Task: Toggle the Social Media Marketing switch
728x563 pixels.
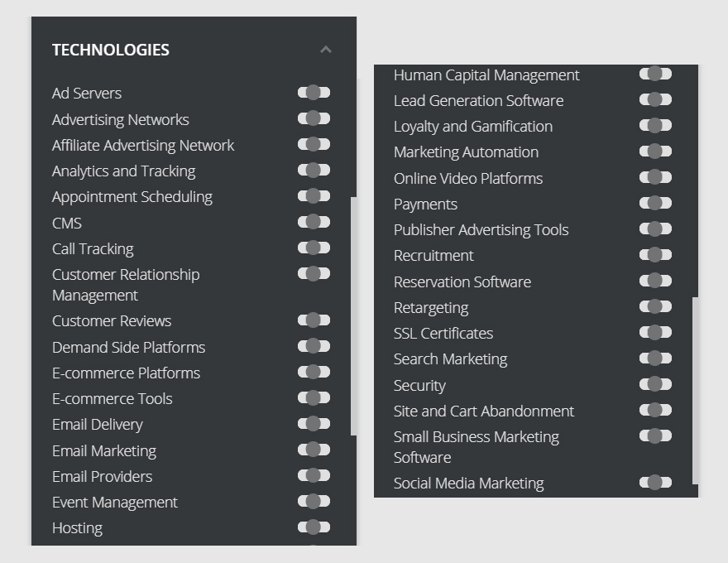Action: click(x=655, y=482)
